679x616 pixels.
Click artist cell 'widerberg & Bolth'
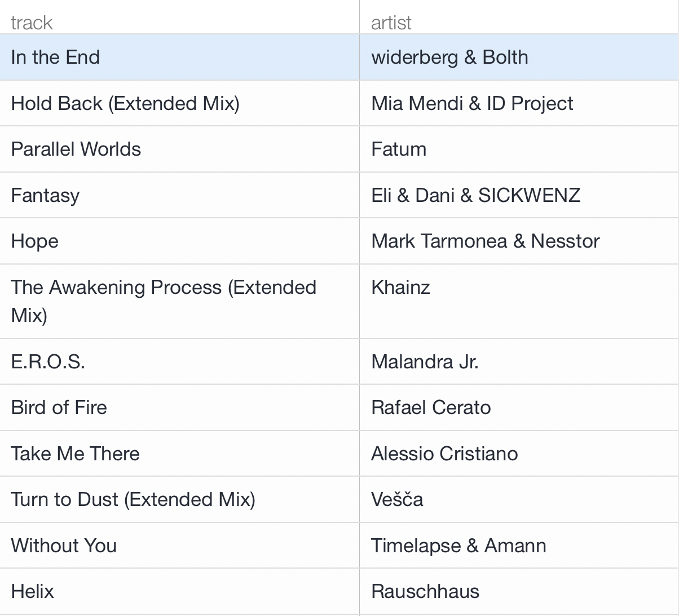449,57
